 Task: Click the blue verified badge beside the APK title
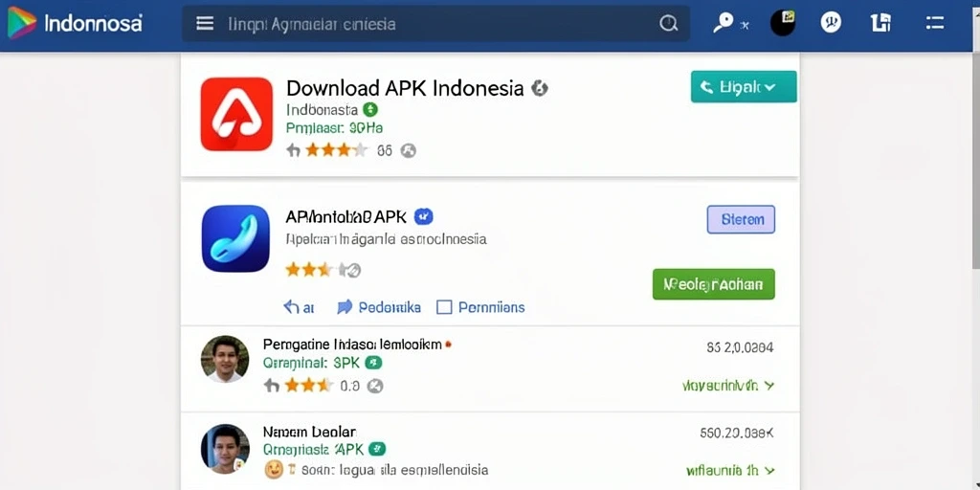click(424, 217)
